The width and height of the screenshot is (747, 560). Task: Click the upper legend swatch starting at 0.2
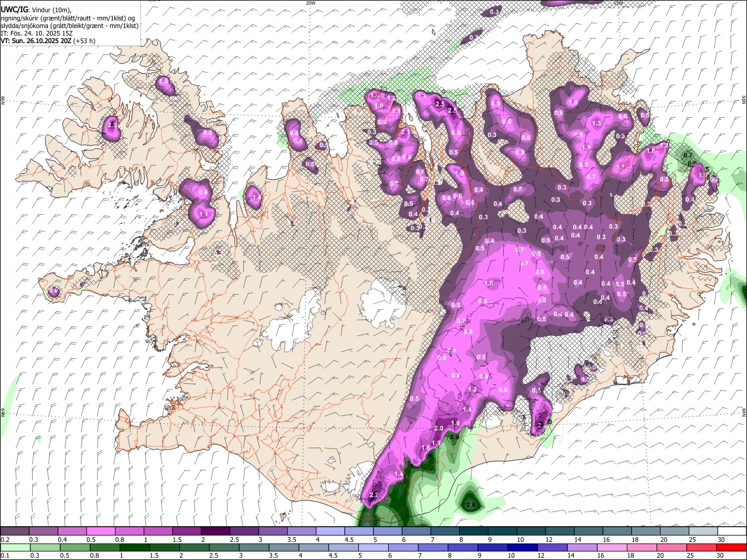(15, 531)
